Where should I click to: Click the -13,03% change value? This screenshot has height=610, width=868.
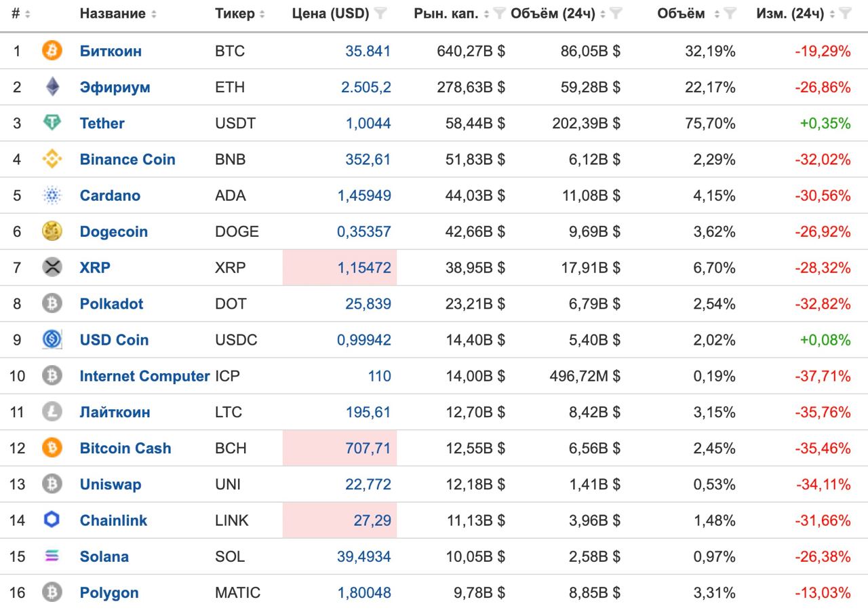tap(823, 592)
